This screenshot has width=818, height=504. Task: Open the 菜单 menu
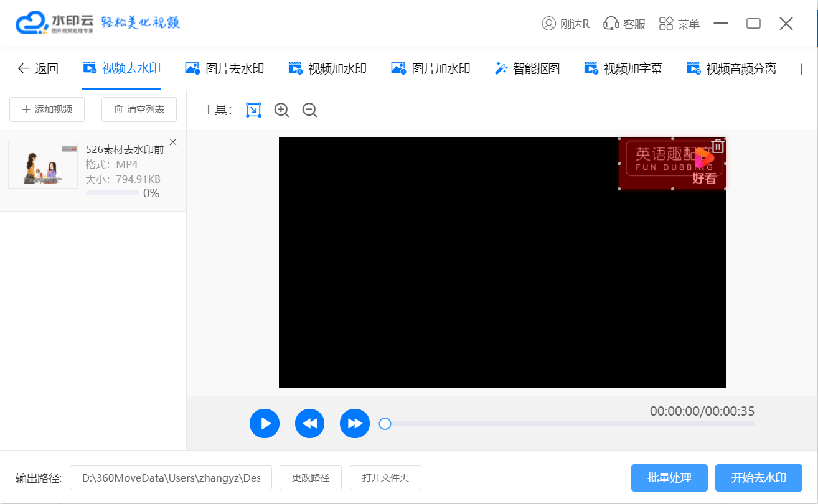[x=679, y=24]
